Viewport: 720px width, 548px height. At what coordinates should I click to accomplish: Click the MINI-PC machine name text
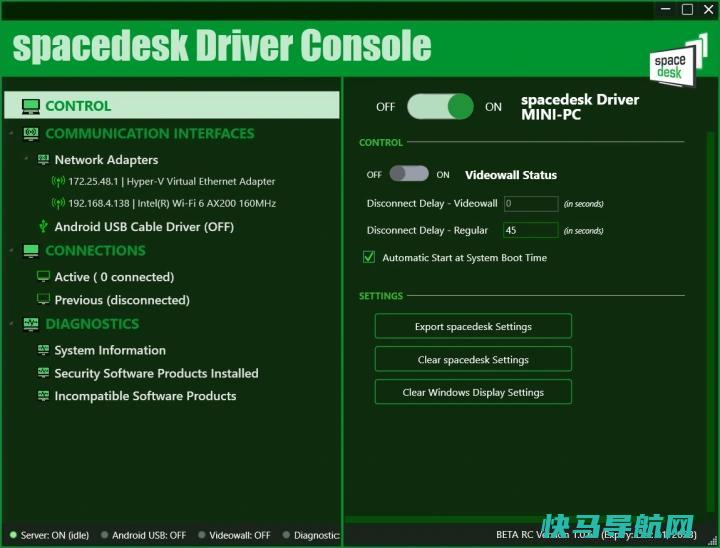click(551, 115)
